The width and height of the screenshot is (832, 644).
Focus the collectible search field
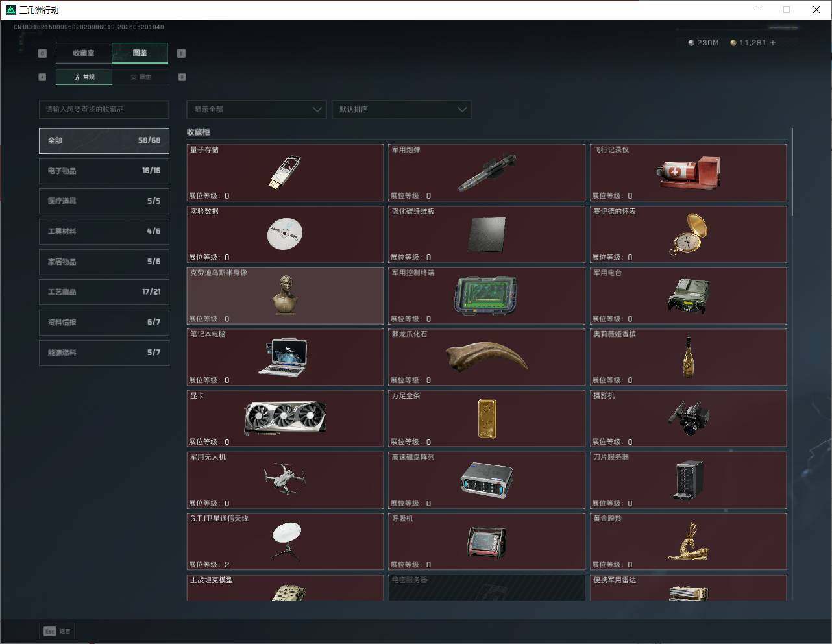pos(104,110)
